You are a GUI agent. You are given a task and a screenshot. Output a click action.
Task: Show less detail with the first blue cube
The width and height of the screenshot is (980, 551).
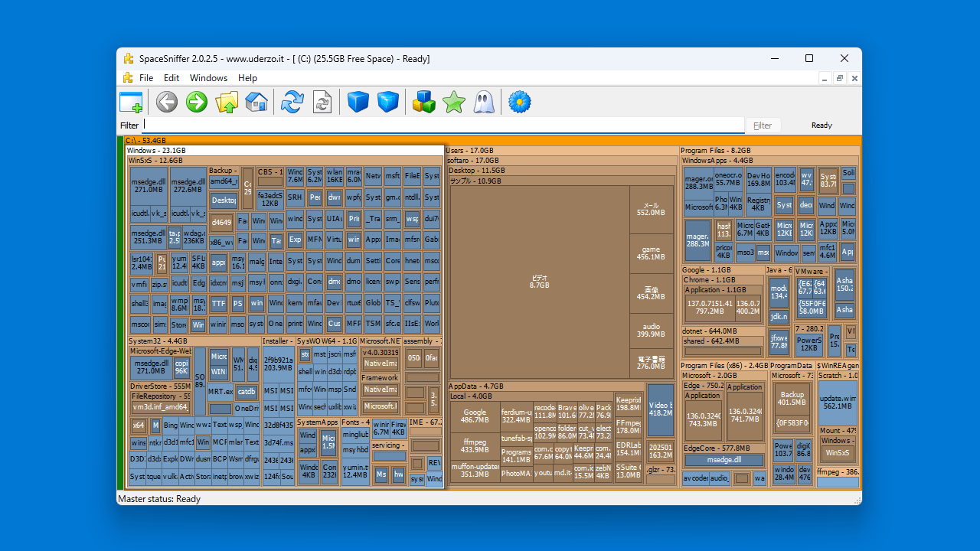point(358,102)
